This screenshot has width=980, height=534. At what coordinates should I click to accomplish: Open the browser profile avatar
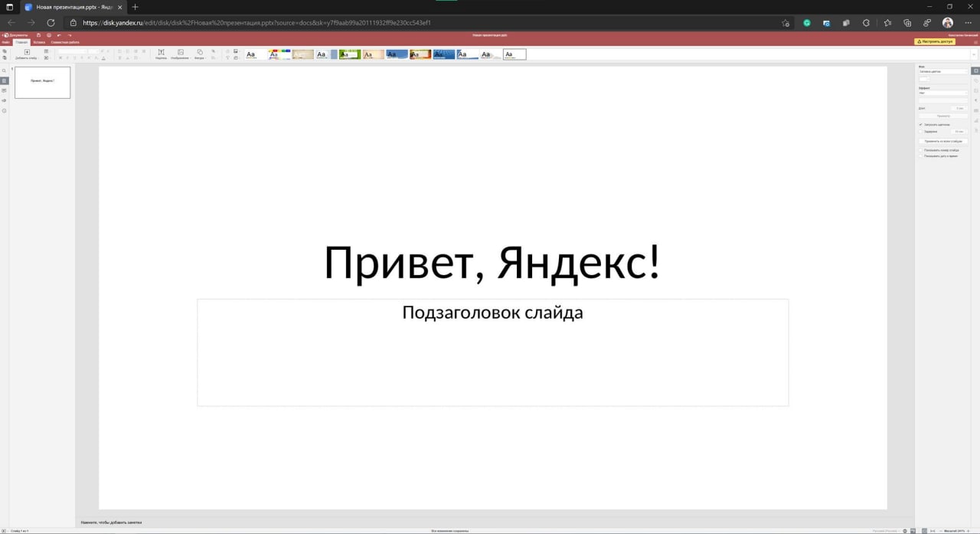click(948, 23)
